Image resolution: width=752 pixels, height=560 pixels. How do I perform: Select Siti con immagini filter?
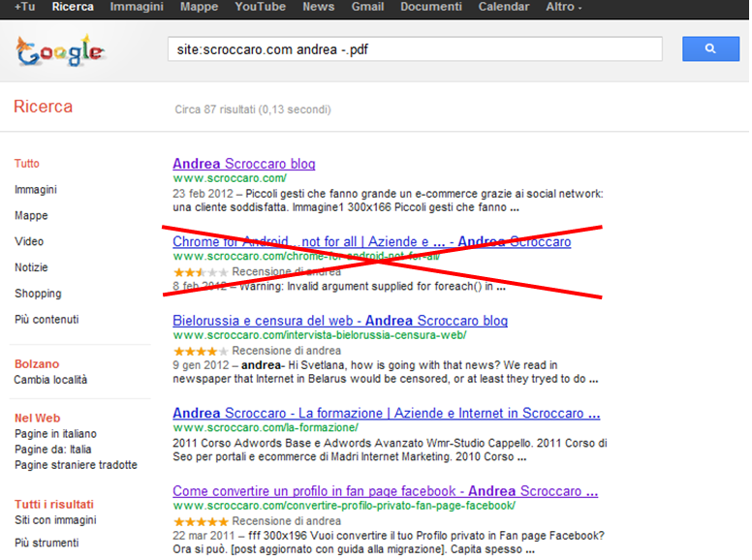coord(55,519)
